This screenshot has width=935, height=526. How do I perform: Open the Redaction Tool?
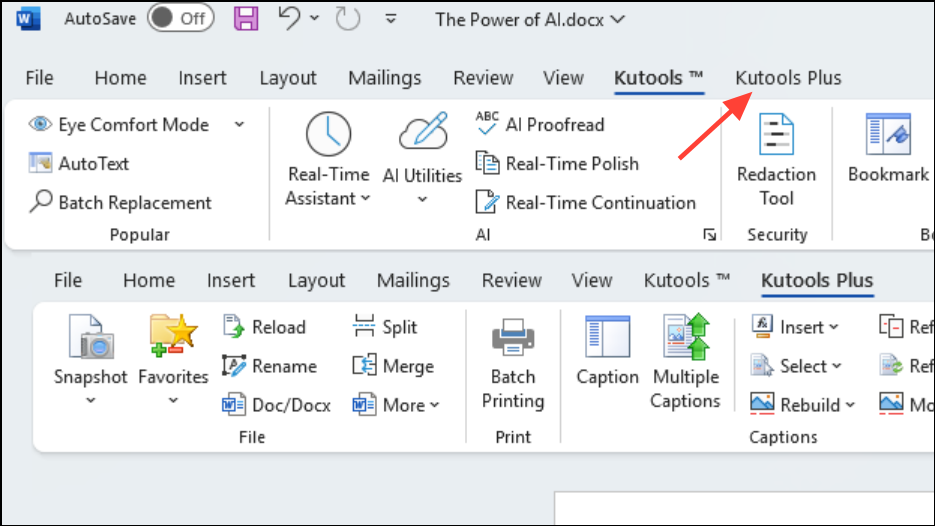(776, 160)
